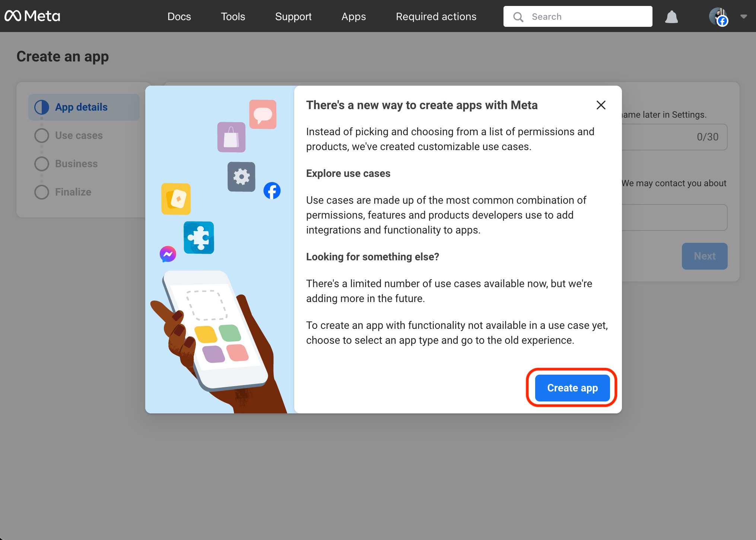Open Required actions in navbar

tap(436, 16)
